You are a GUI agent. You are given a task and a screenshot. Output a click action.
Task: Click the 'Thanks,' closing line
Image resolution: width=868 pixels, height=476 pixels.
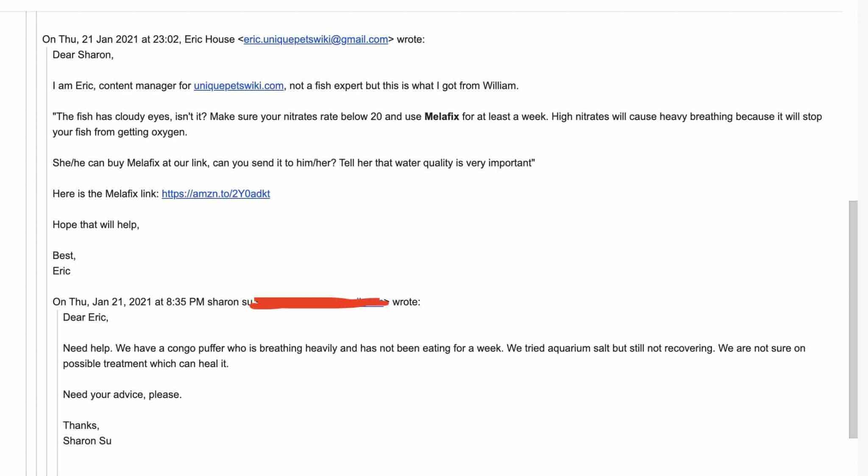(81, 425)
